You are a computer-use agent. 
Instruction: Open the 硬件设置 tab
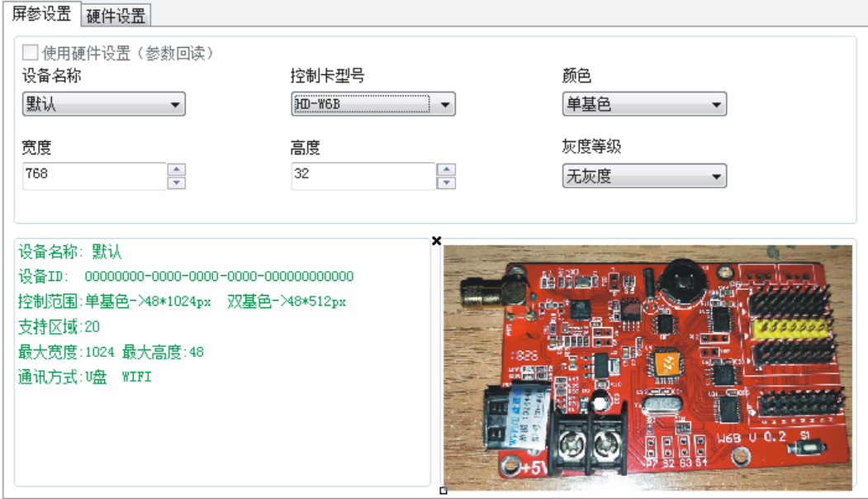[x=116, y=15]
